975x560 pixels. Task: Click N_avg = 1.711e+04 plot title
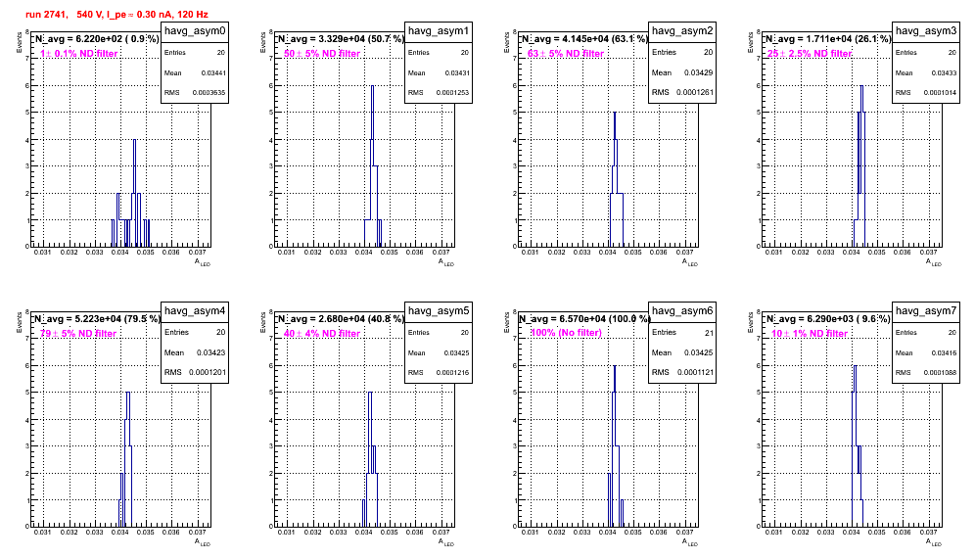point(828,38)
